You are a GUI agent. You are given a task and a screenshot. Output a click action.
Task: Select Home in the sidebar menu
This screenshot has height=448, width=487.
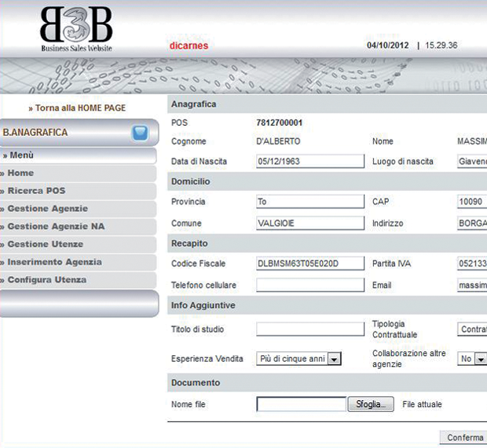(x=21, y=173)
